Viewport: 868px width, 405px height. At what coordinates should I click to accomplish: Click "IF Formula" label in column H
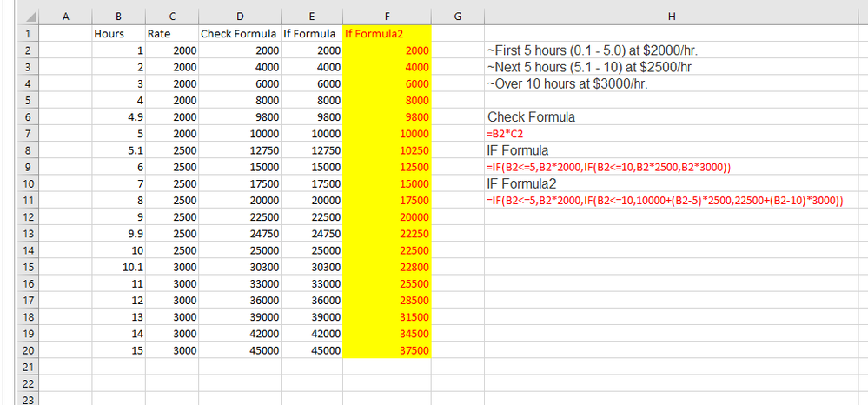(518, 150)
